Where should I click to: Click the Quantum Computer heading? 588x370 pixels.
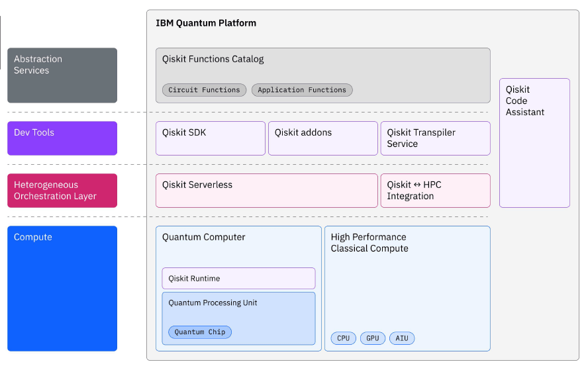point(204,238)
